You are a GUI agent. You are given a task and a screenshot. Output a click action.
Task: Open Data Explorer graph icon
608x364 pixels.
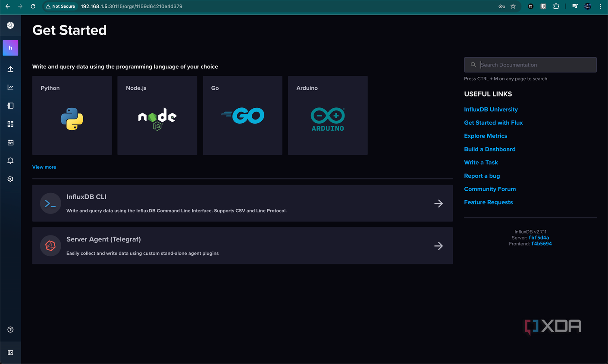(10, 88)
